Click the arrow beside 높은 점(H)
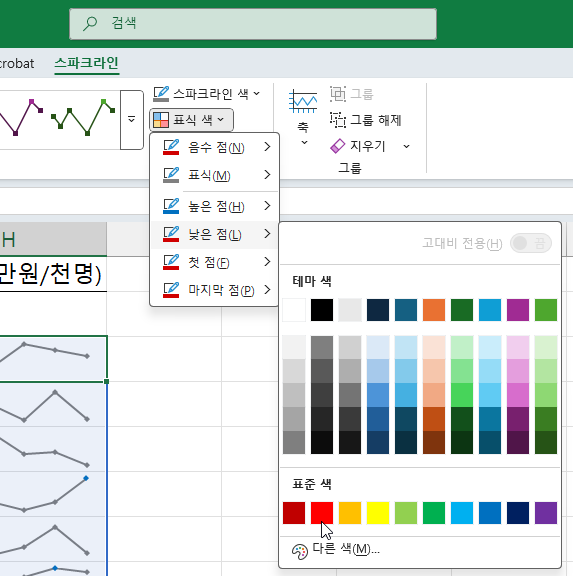573x576 pixels. click(267, 206)
